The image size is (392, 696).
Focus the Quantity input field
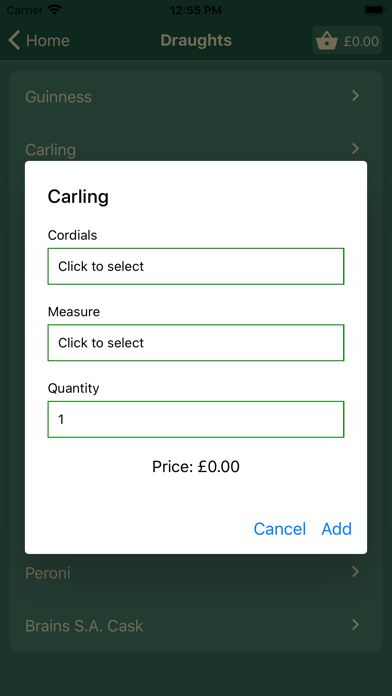click(x=196, y=419)
